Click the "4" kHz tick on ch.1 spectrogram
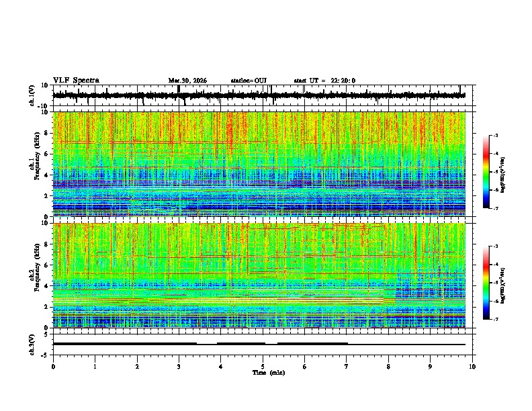 click(46, 175)
